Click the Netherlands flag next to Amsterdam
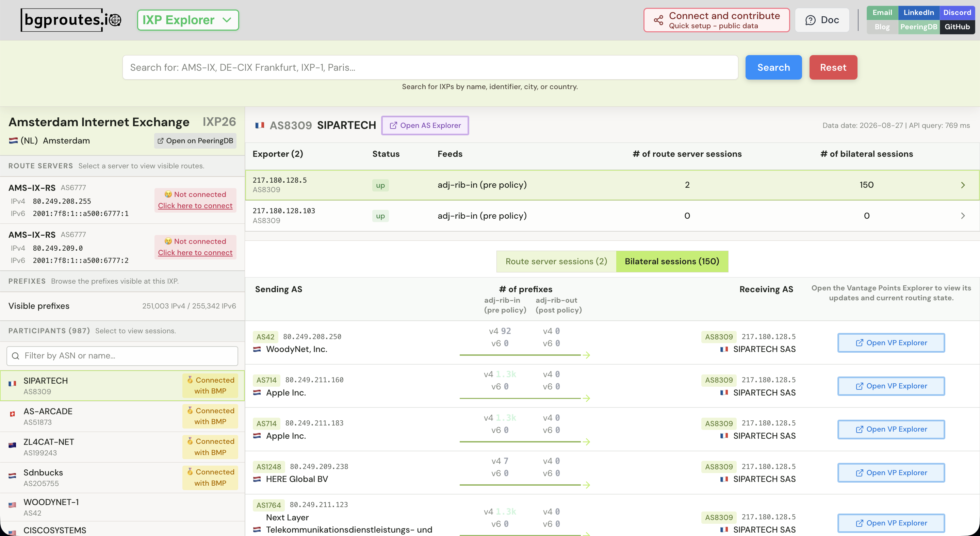 13,141
